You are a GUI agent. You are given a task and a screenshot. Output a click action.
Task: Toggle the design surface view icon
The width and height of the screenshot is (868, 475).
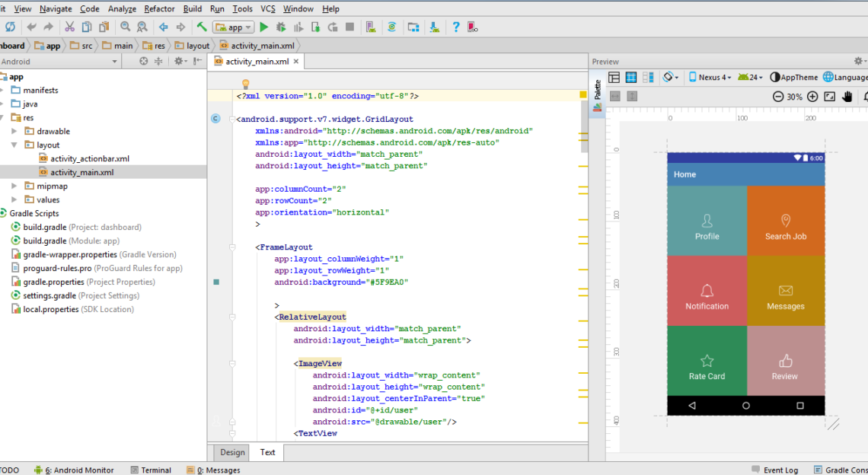pos(614,77)
